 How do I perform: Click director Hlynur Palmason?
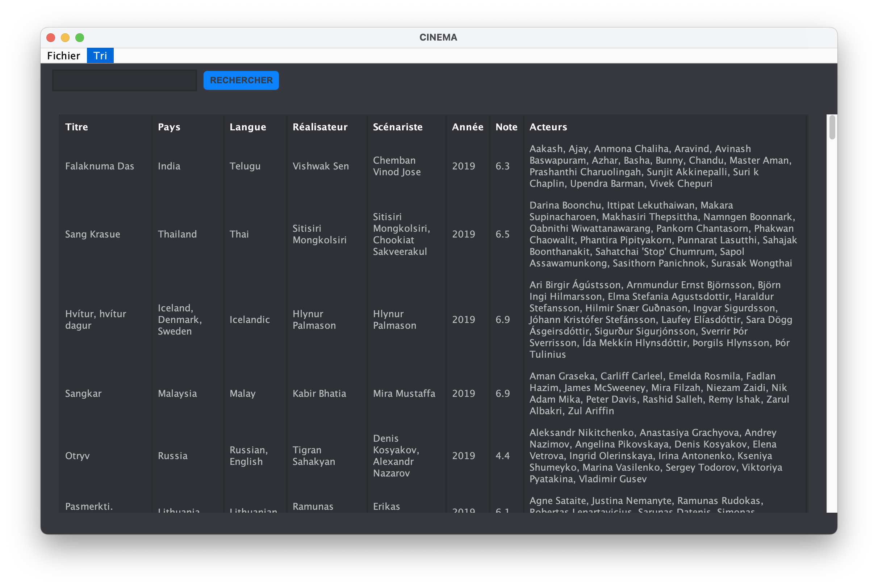click(314, 319)
